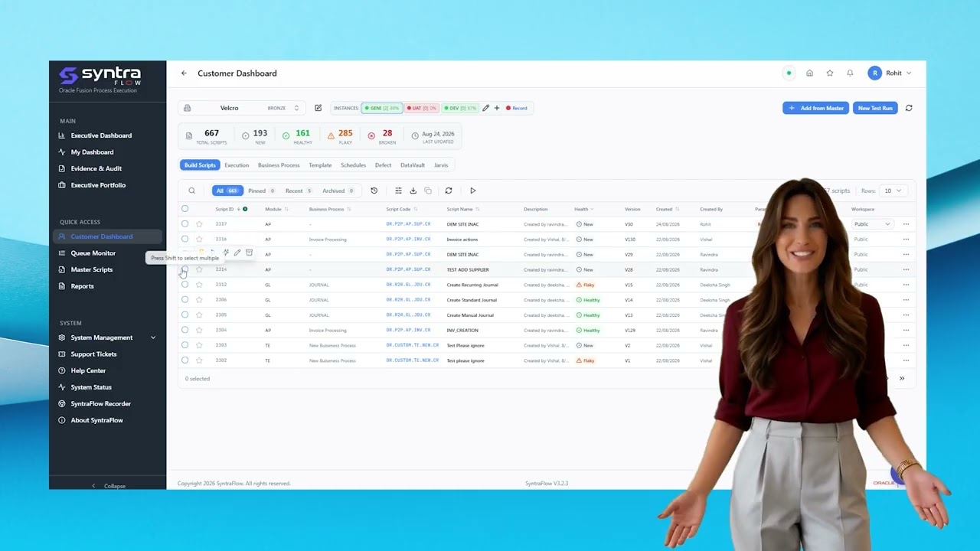This screenshot has width=980, height=551.
Task: Open Executive Dashboard in the sidebar
Action: click(x=101, y=135)
